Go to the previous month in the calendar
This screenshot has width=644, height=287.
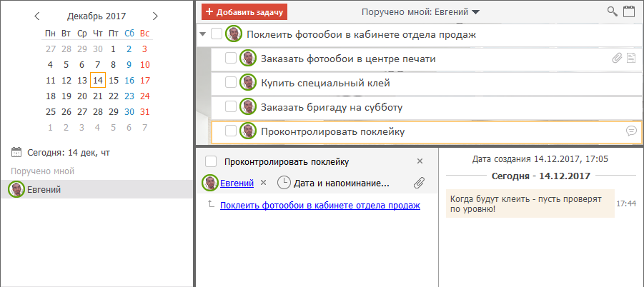37,16
